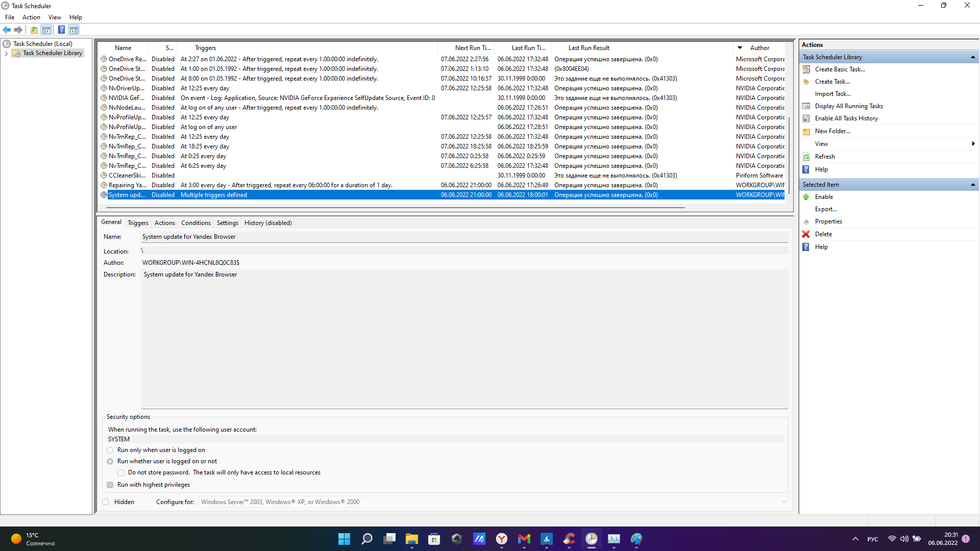This screenshot has height=551, width=980.
Task: Switch to the Settings tab
Action: 228,223
